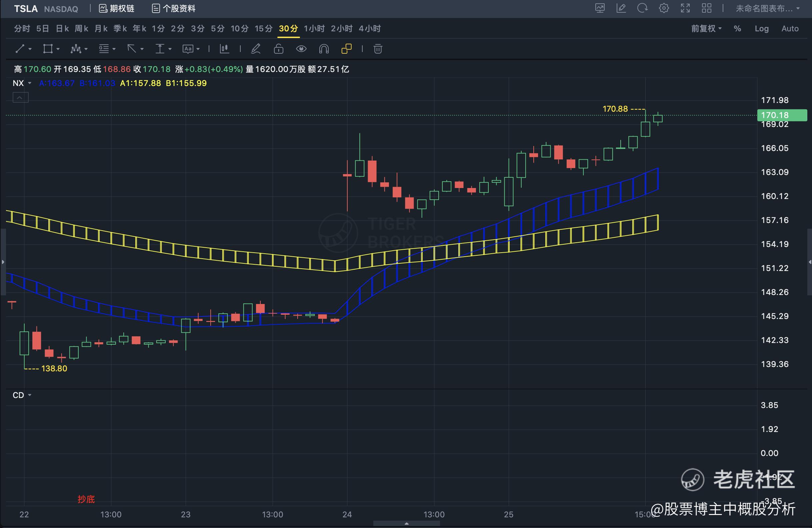
Task: Open the chart settings gear icon
Action: [664, 8]
